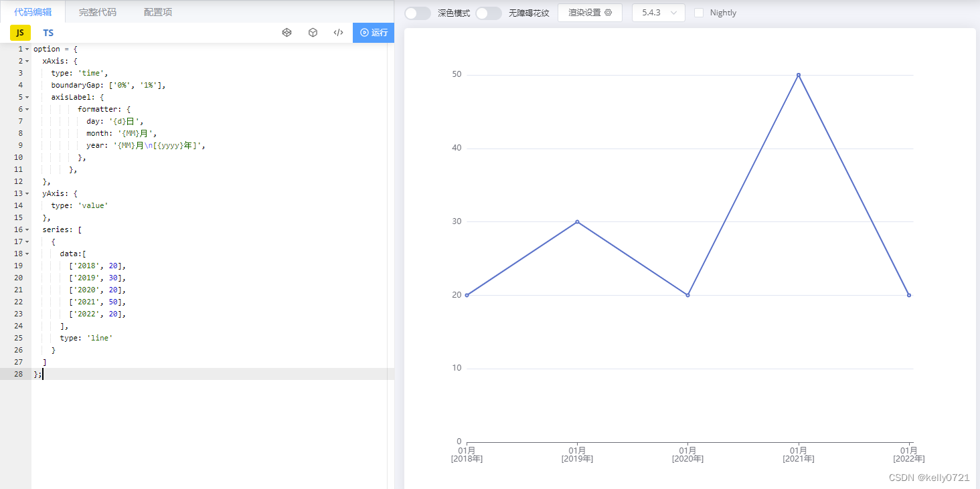Image resolution: width=980 pixels, height=489 pixels.
Task: Click the month: '{MM}月' code line
Action: (x=122, y=133)
